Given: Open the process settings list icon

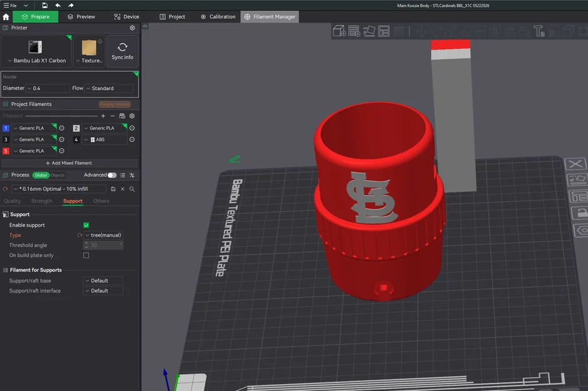Looking at the screenshot, I should [123, 175].
